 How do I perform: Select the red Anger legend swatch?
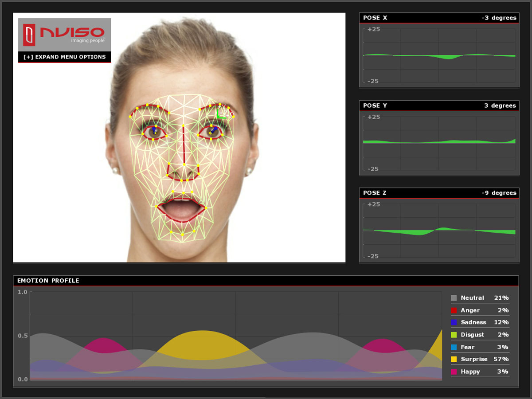point(454,310)
